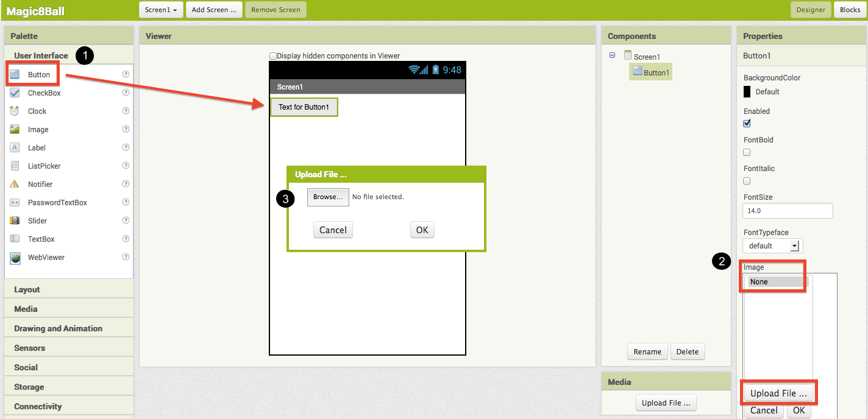The height and width of the screenshot is (419, 868).
Task: Click the Screen1 icon in Components tree
Action: 628,55
